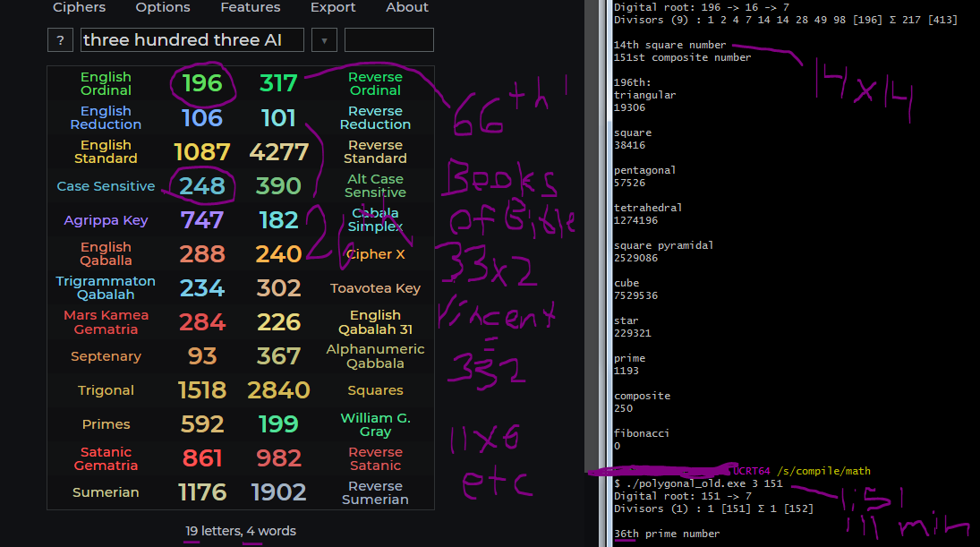Click the Reverse Sumerian value 1902
Viewport: 980px width, 547px height.
278,492
